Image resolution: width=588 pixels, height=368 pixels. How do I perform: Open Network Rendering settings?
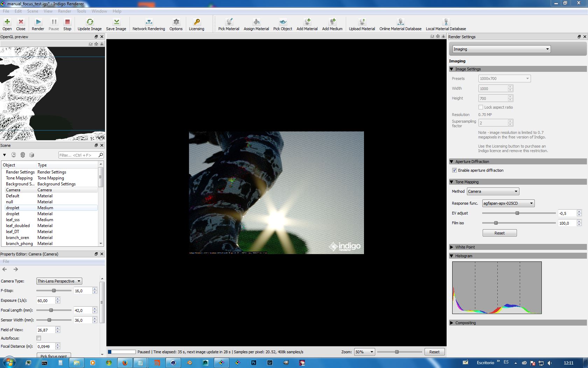(x=148, y=22)
